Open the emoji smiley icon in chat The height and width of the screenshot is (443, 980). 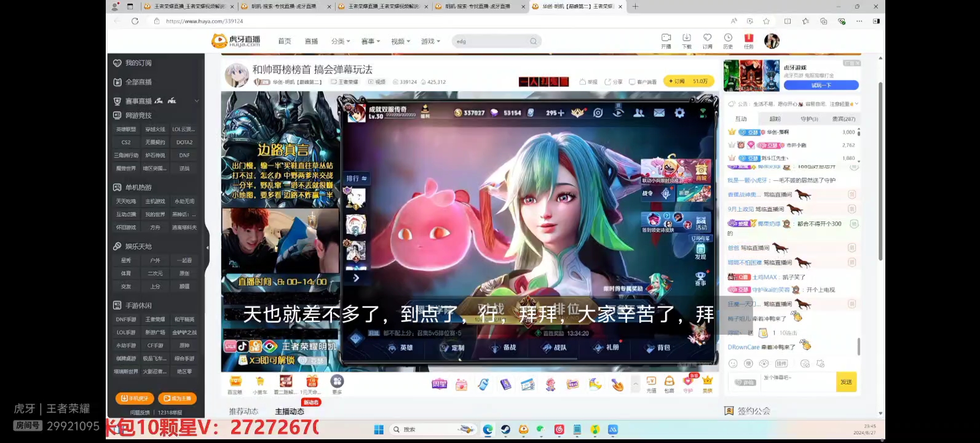click(733, 364)
